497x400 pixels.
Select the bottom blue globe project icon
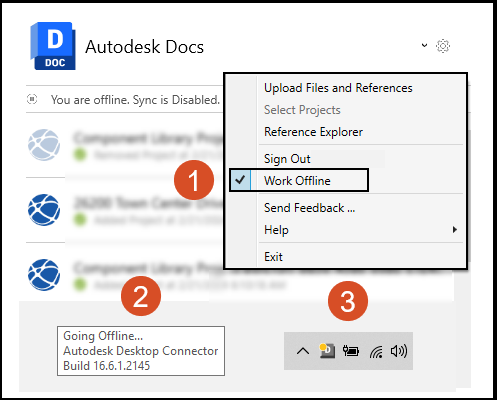(44, 275)
